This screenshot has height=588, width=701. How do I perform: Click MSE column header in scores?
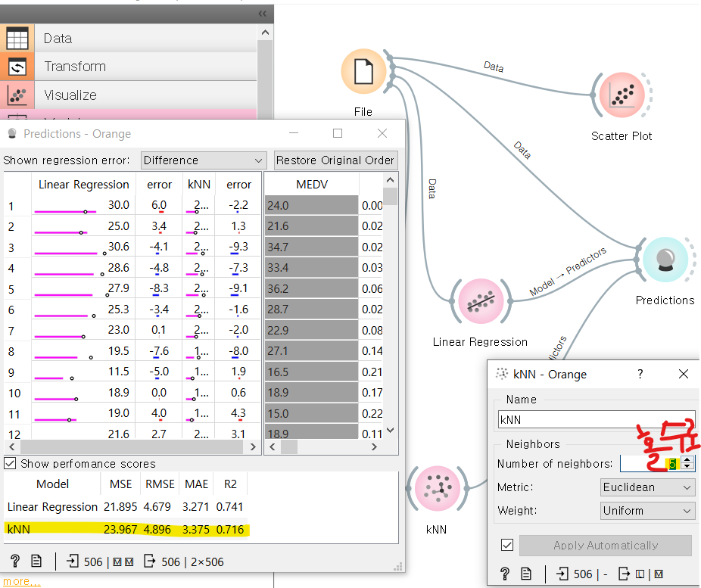(120, 484)
